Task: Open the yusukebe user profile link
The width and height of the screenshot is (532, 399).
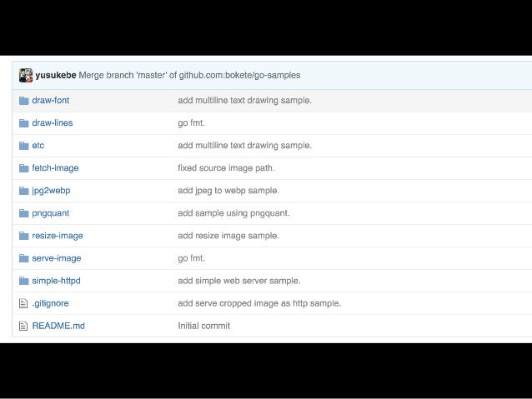Action: click(56, 75)
